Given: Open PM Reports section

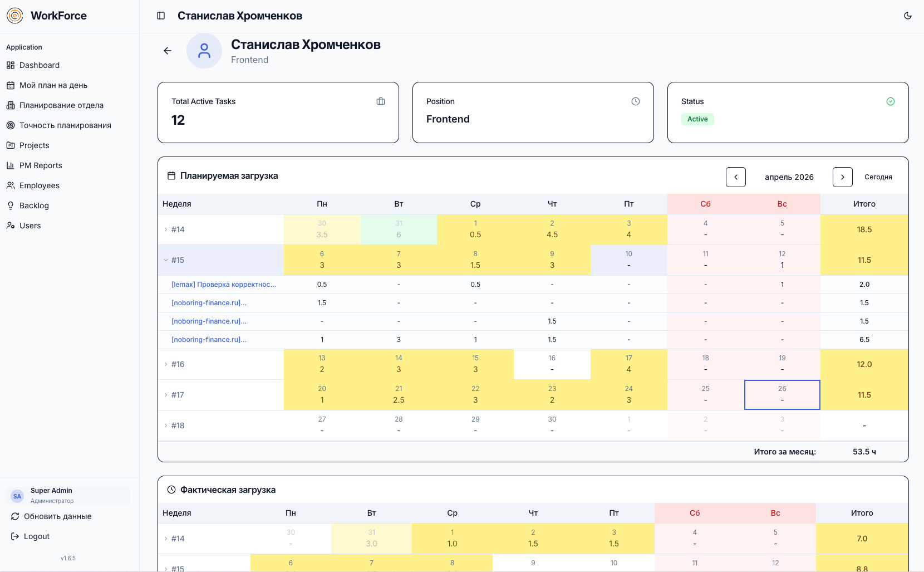Looking at the screenshot, I should (x=40, y=165).
